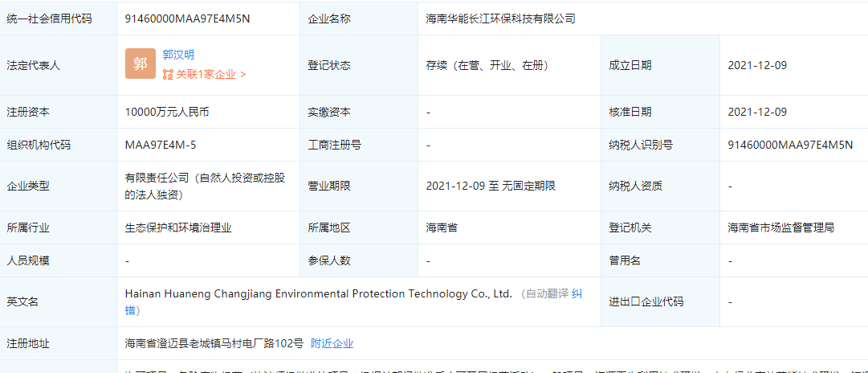868x373 pixels.
Task: Click the 成立日期 date value
Action: pyautogui.click(x=756, y=65)
